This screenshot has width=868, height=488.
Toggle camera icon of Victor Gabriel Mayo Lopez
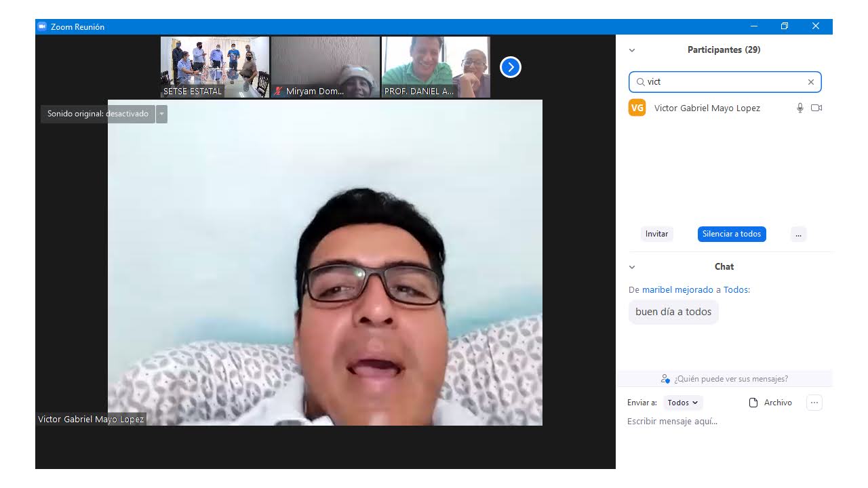[816, 108]
